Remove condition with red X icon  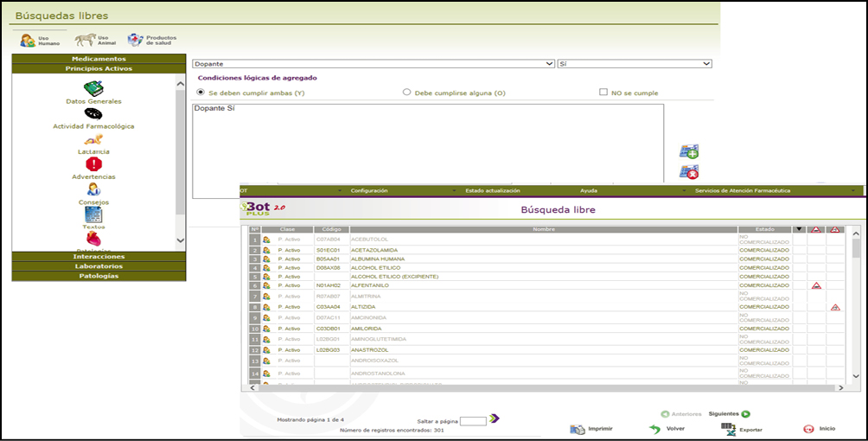tap(688, 172)
